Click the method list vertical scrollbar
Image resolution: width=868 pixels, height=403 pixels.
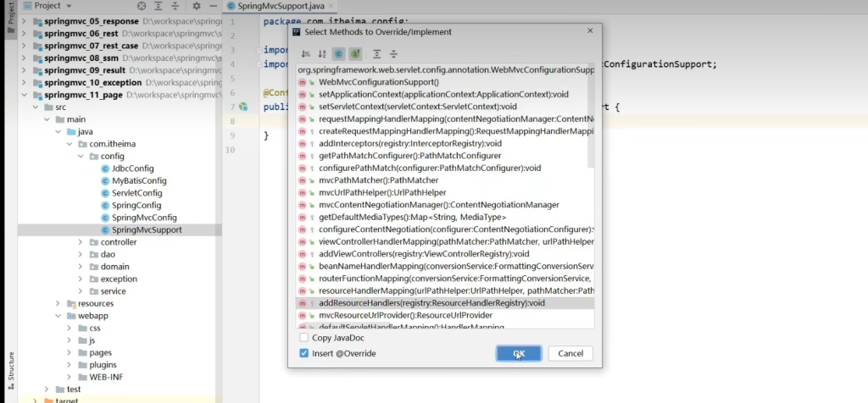[591, 119]
